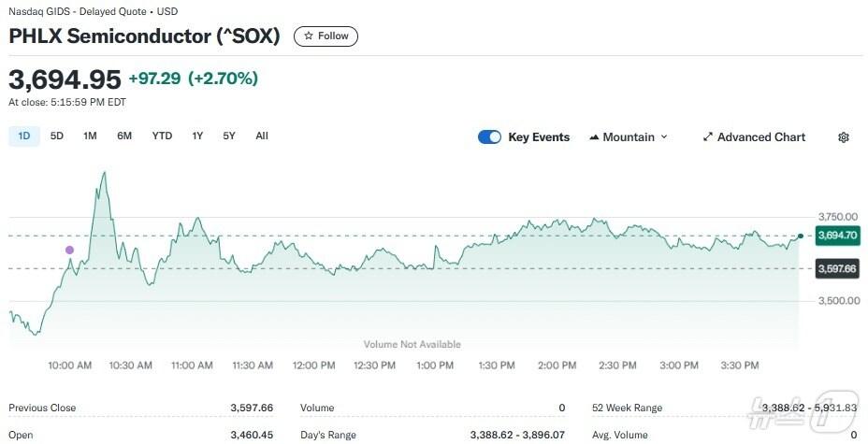Click the green 3,694.70 price label
This screenshot has height=444, width=868.
(x=836, y=236)
